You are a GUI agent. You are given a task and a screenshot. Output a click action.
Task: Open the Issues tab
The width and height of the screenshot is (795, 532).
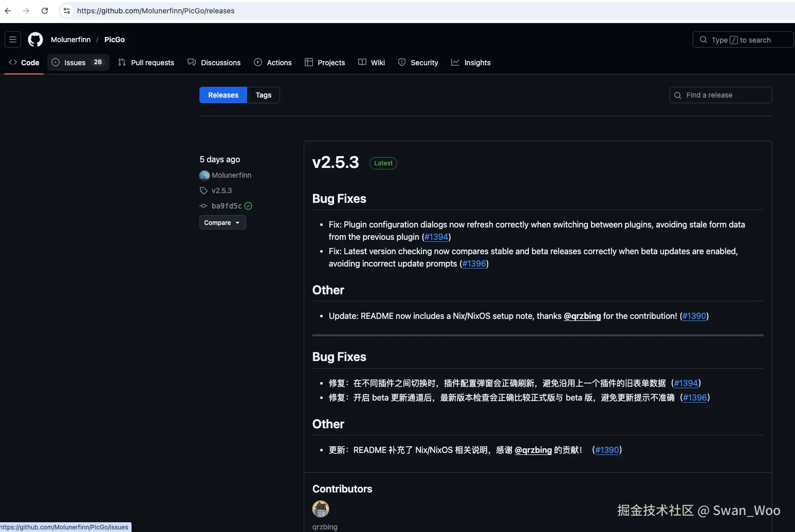pos(78,62)
